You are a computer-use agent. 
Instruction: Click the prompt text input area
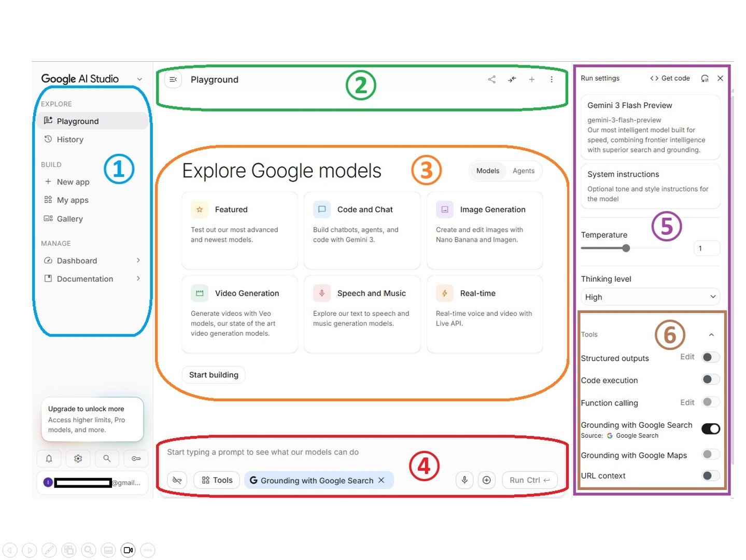coord(361,452)
